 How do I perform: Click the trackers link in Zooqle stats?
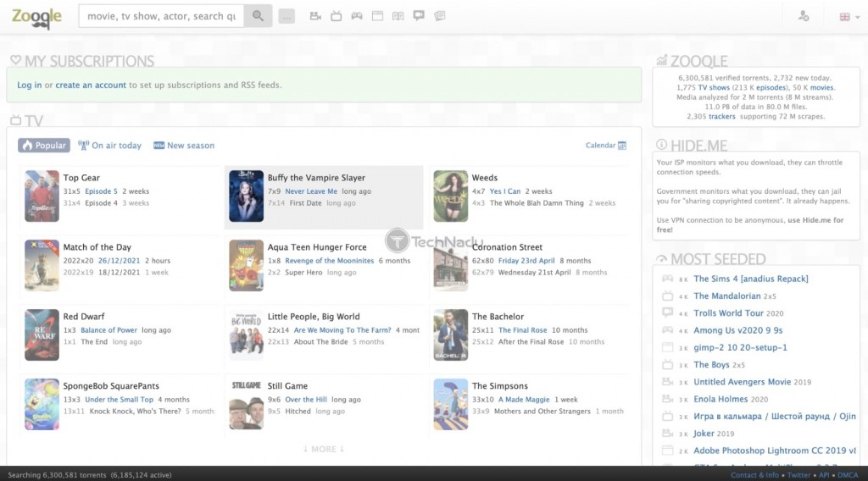(722, 117)
